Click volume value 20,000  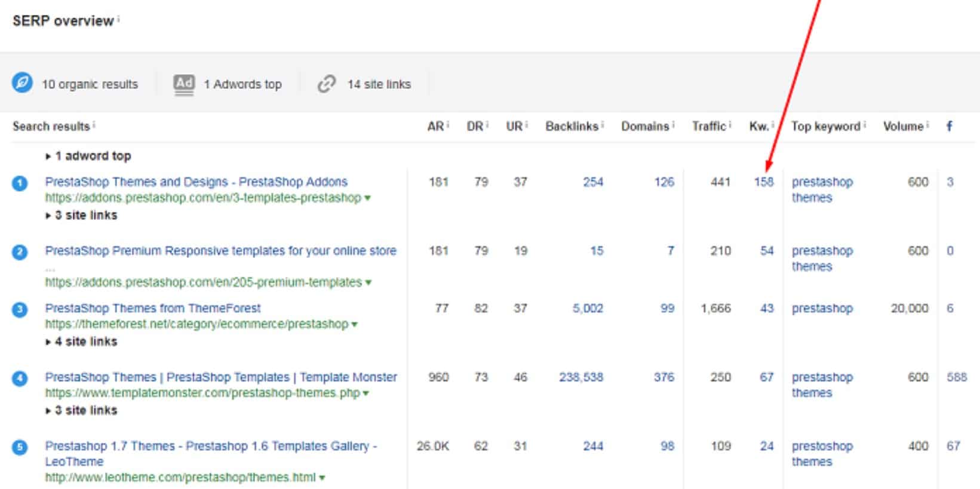point(910,309)
